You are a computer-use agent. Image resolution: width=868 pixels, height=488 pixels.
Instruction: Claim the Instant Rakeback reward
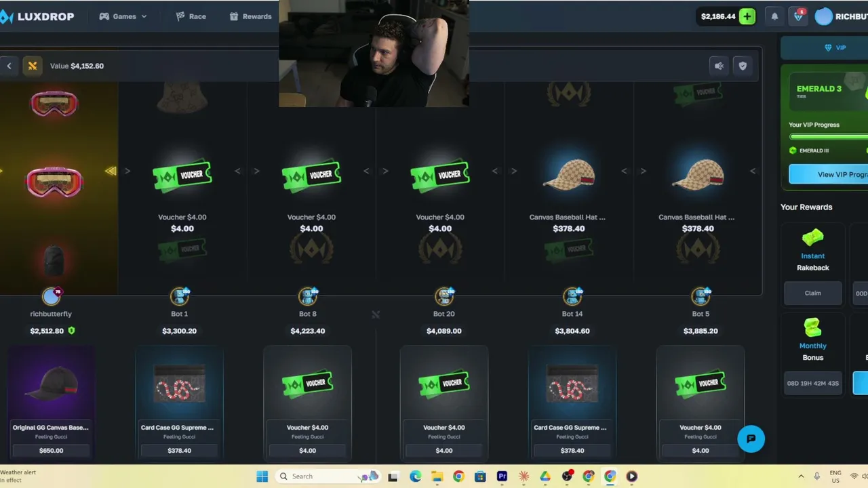812,293
